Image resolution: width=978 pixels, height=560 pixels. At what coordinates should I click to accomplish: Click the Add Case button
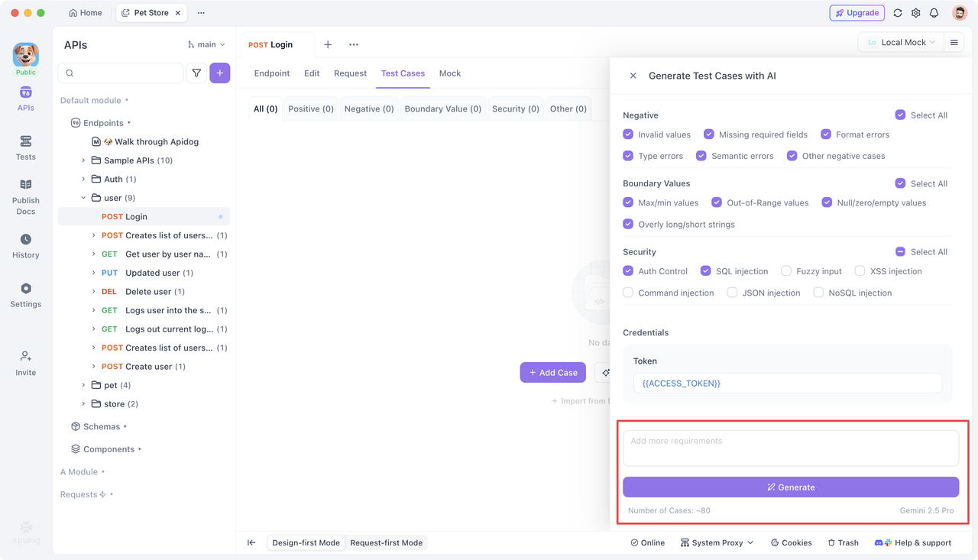point(552,373)
